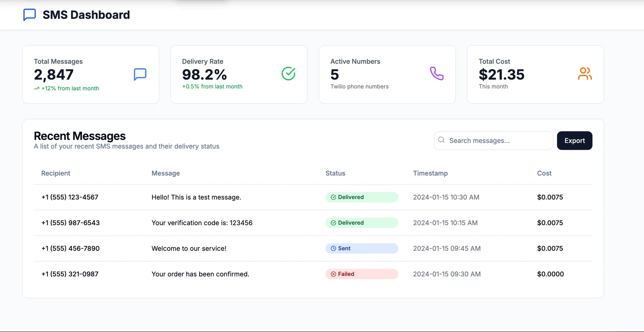Select recipient +1 (555) 321-0987

(x=70, y=274)
